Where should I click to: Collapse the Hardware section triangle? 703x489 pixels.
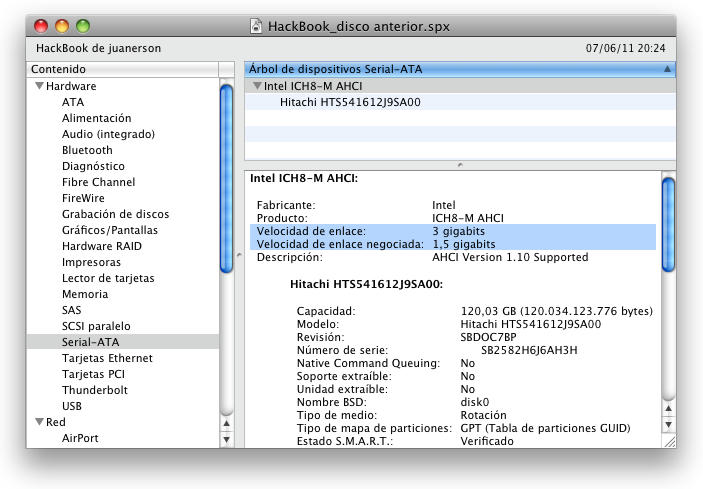pos(39,86)
